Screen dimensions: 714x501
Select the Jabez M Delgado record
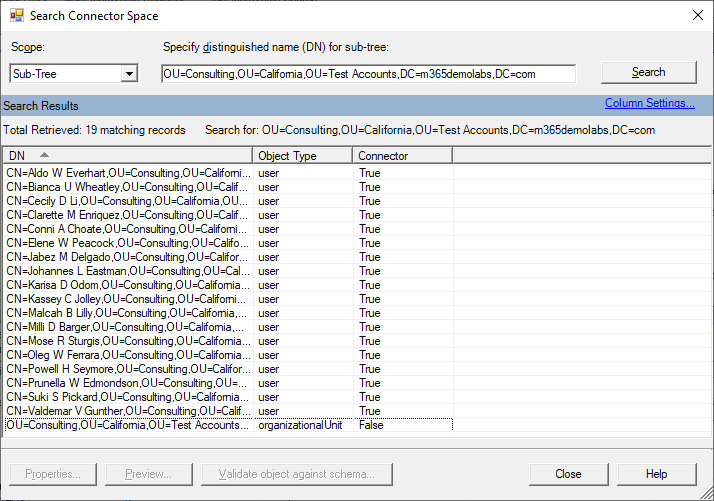tap(128, 257)
